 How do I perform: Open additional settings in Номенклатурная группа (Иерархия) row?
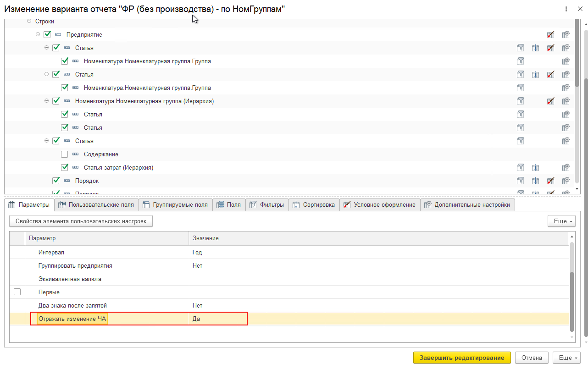pos(566,101)
